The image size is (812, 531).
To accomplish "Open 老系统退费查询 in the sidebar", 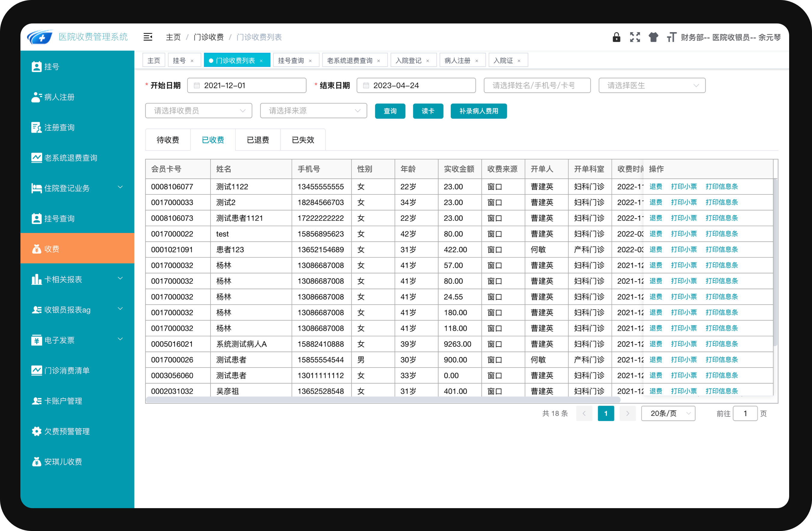I will (78, 158).
